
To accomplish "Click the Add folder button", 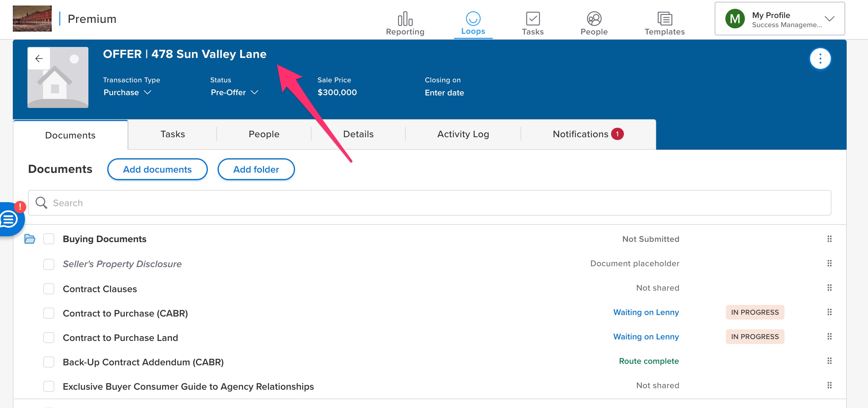I will pos(256,169).
